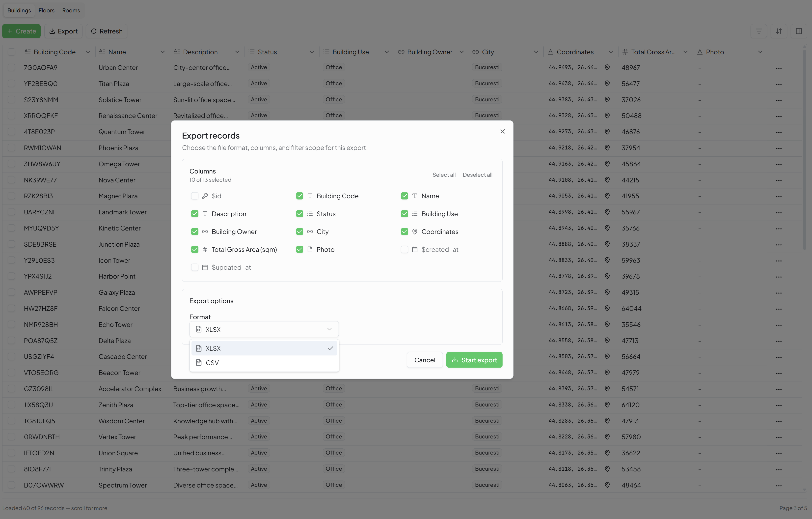Open the Coordinates column header dropdown
The image size is (812, 519).
coord(611,52)
